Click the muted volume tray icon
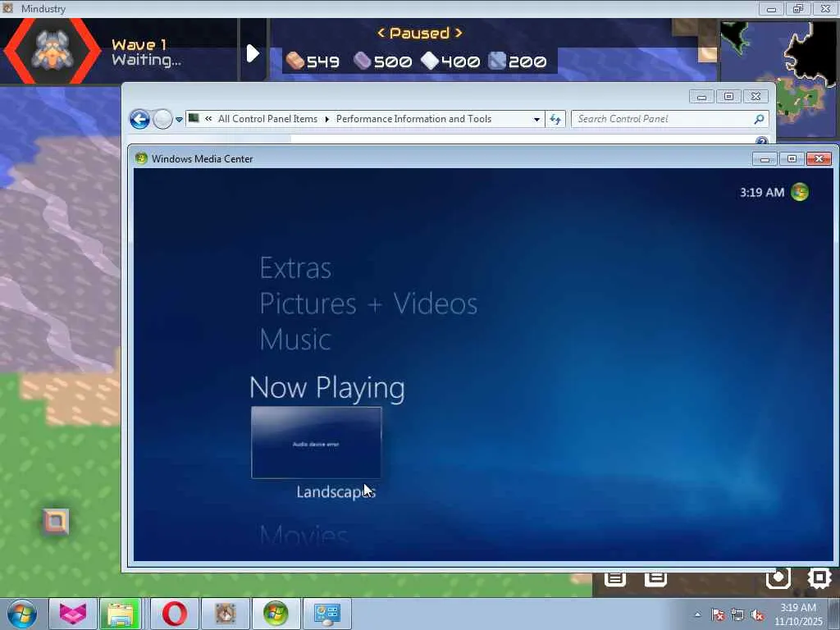840x630 pixels. coord(757,614)
